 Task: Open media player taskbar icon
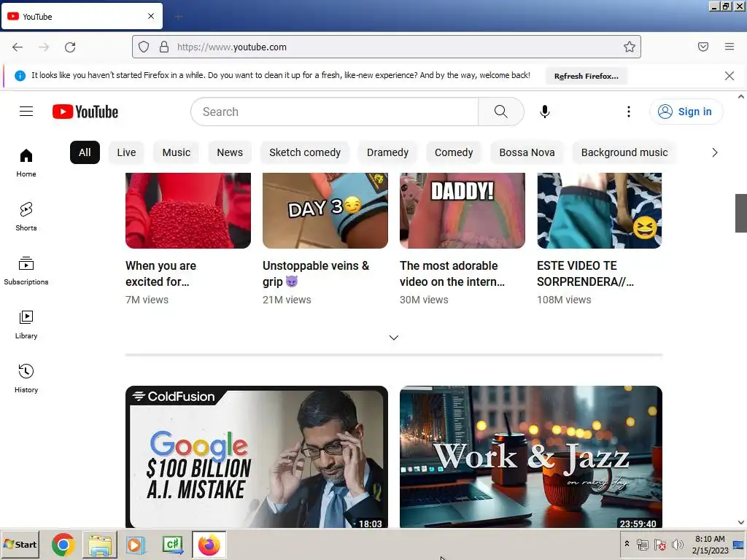click(x=136, y=544)
